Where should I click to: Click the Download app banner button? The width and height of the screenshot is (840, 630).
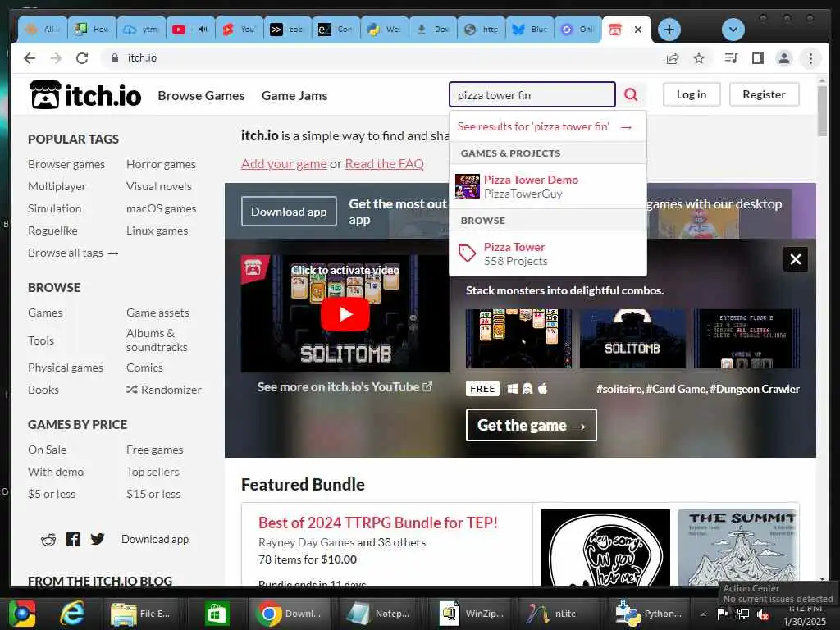click(x=289, y=212)
